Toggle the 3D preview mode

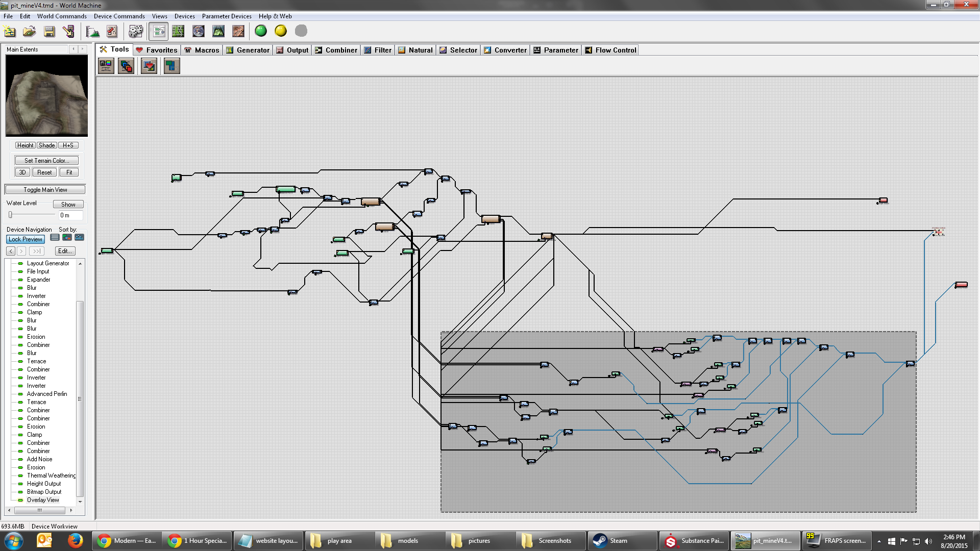22,172
